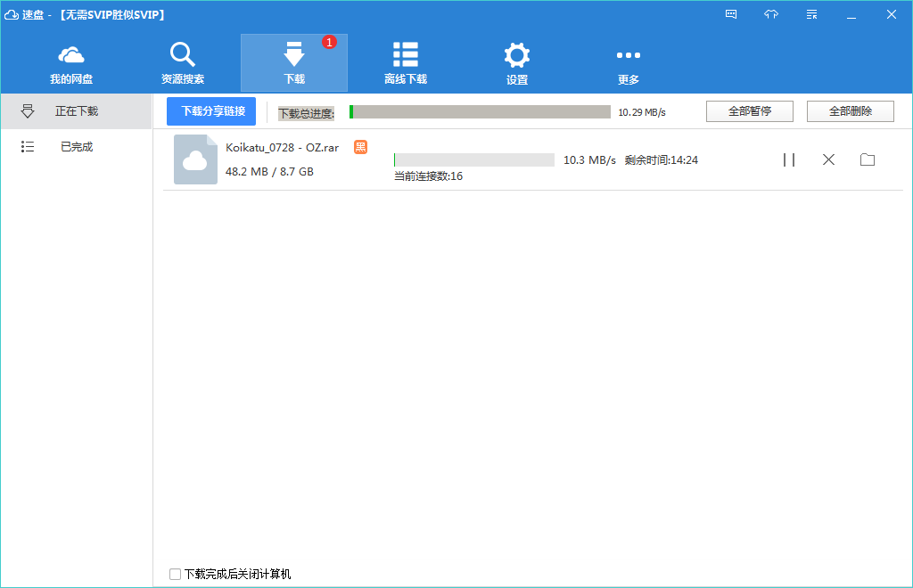Click the 速盘 cloud logo in title bar
The height and width of the screenshot is (588, 913).
click(11, 14)
